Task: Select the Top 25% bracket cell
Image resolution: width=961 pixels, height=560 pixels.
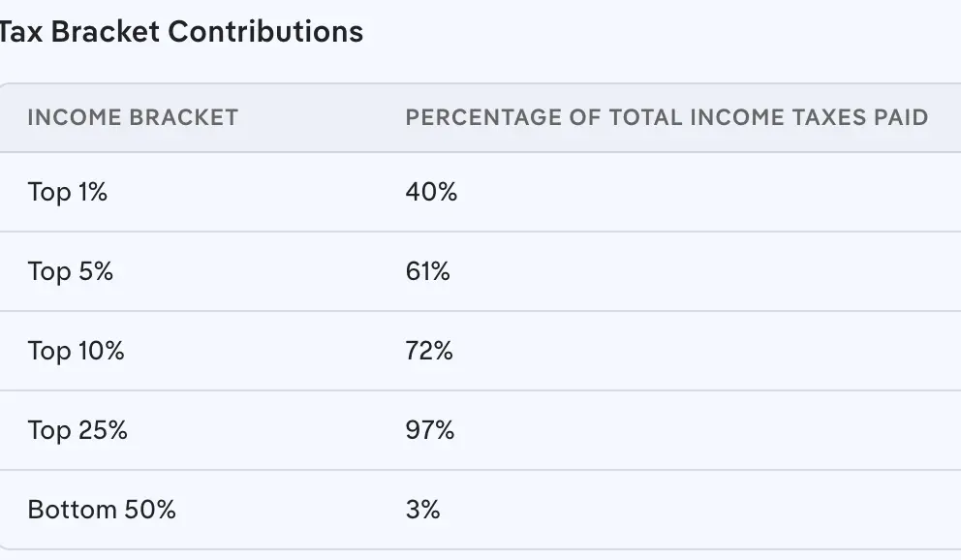Action: coord(77,430)
